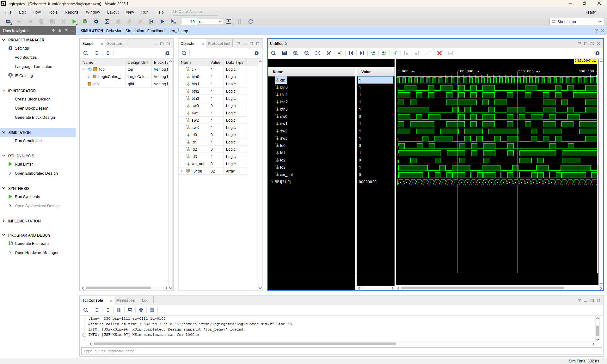Click the Run Synthesis link
The height and width of the screenshot is (364, 607).
point(27,197)
